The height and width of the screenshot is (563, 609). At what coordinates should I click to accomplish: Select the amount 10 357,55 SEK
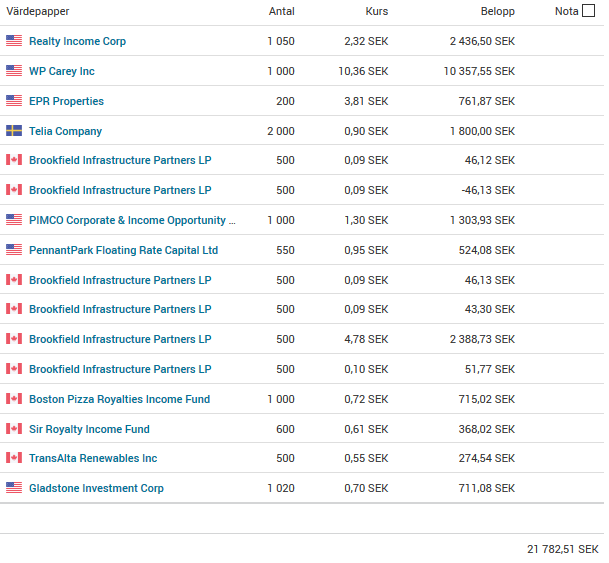point(479,71)
